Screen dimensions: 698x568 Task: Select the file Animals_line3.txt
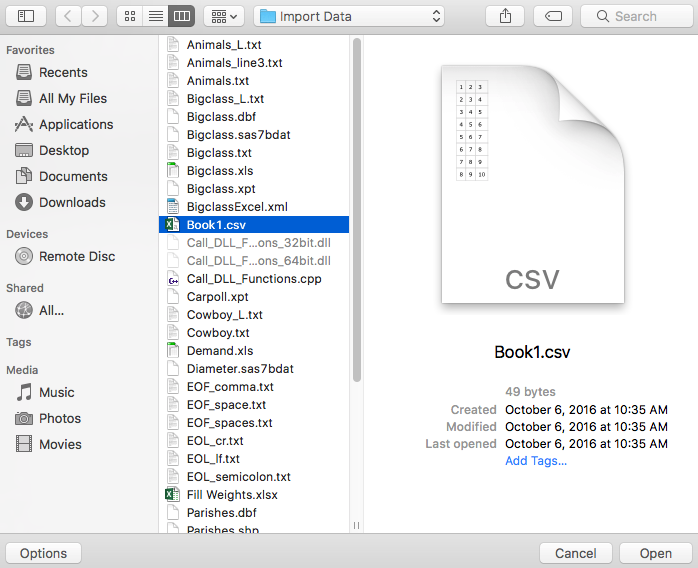click(x=254, y=63)
